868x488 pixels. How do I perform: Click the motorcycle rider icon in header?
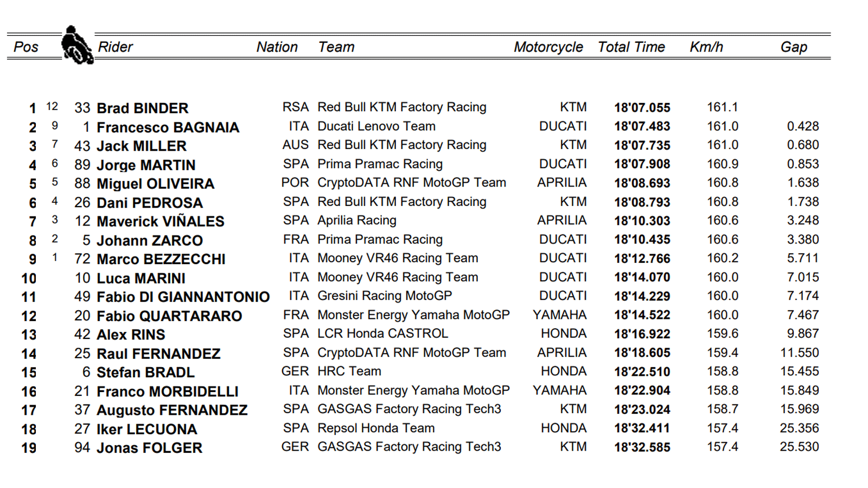[x=77, y=45]
